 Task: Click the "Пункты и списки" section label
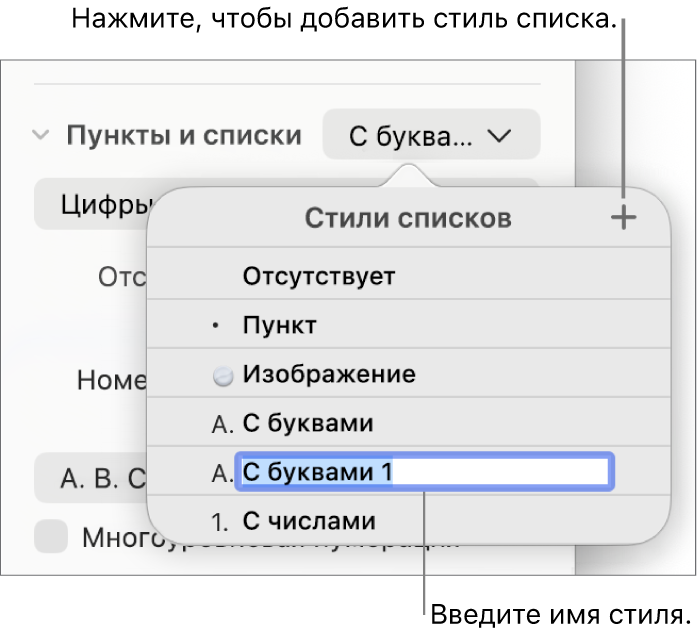[x=184, y=135]
